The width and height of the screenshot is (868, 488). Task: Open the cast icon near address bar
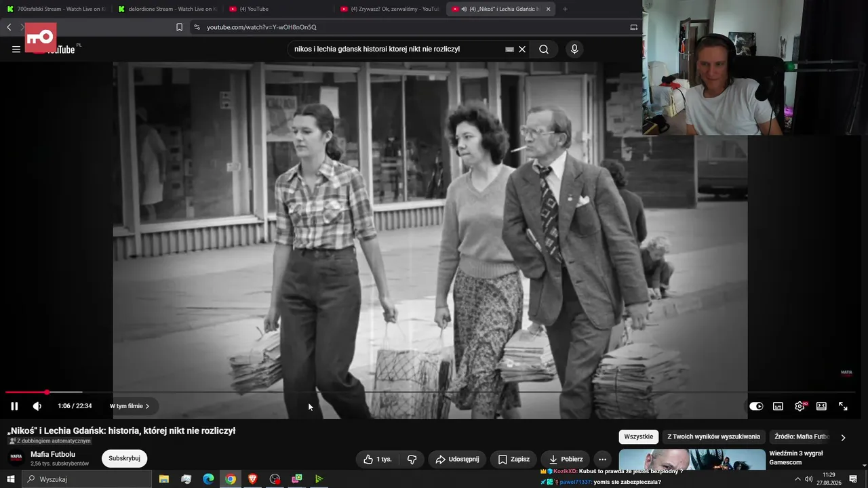tap(634, 27)
